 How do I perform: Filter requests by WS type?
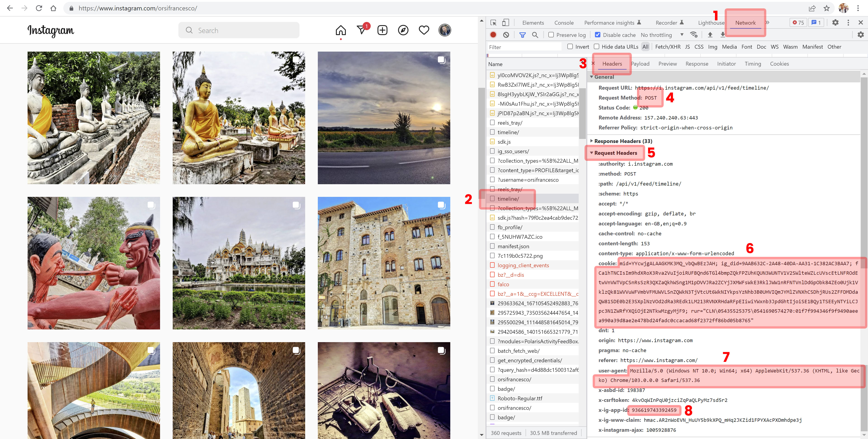(x=774, y=47)
